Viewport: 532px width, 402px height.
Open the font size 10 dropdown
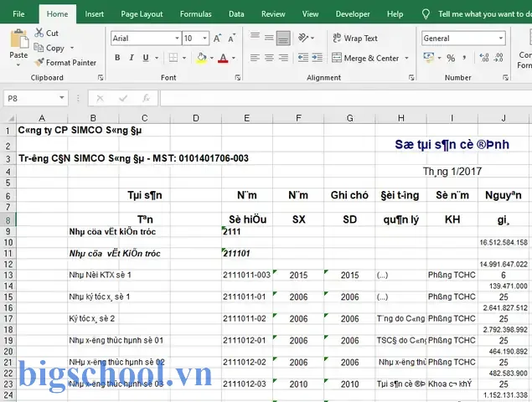pos(205,39)
